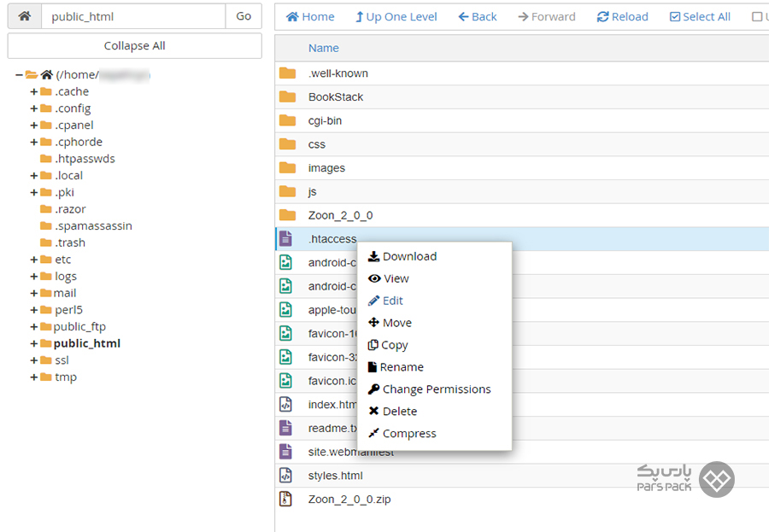Image resolution: width=769 pixels, height=532 pixels.
Task: Expand the .config tree folder
Action: 34,108
